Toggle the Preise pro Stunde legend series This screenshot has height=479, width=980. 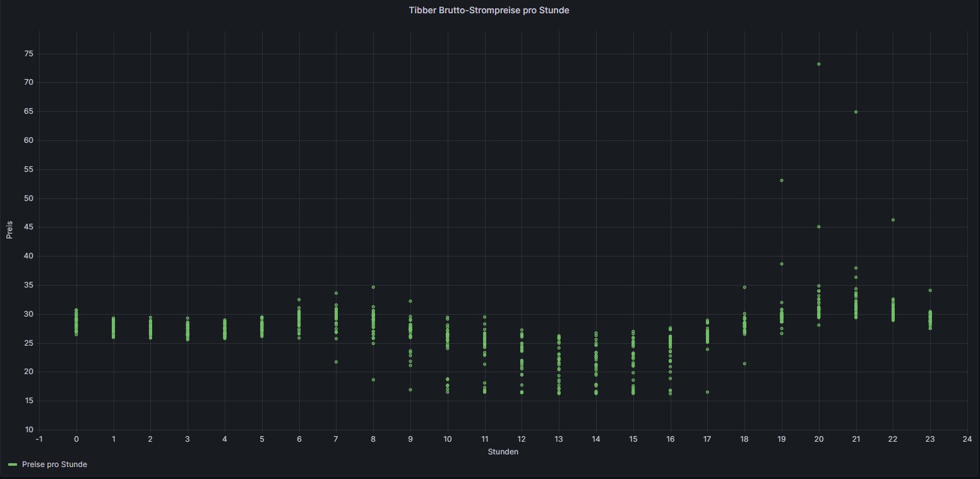[x=54, y=464]
